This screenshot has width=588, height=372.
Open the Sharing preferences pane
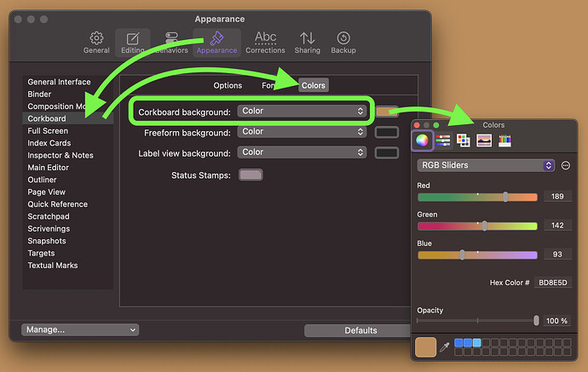[x=307, y=43]
